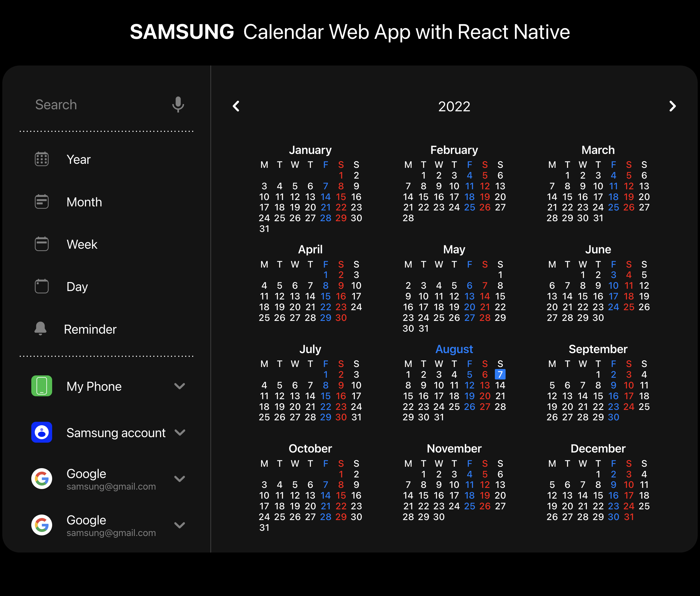Select Day from the sidebar menu
Viewport: 700px width, 596px height.
[x=77, y=286]
